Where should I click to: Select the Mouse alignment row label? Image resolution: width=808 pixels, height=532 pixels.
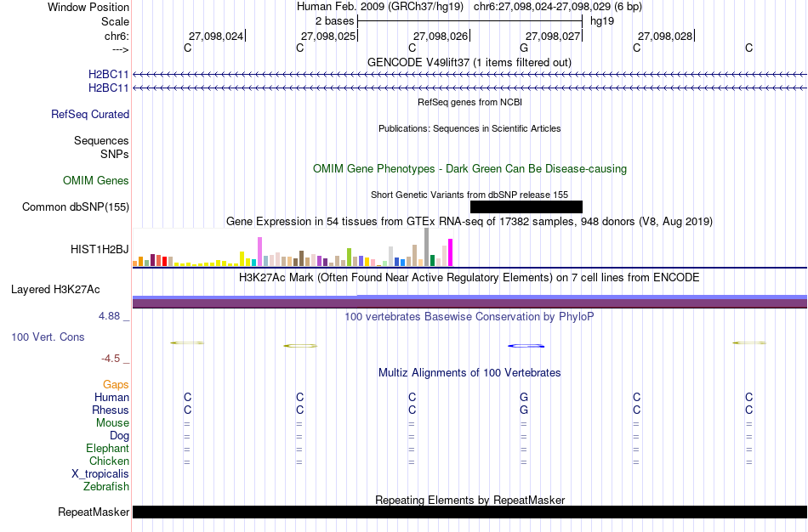[112, 423]
